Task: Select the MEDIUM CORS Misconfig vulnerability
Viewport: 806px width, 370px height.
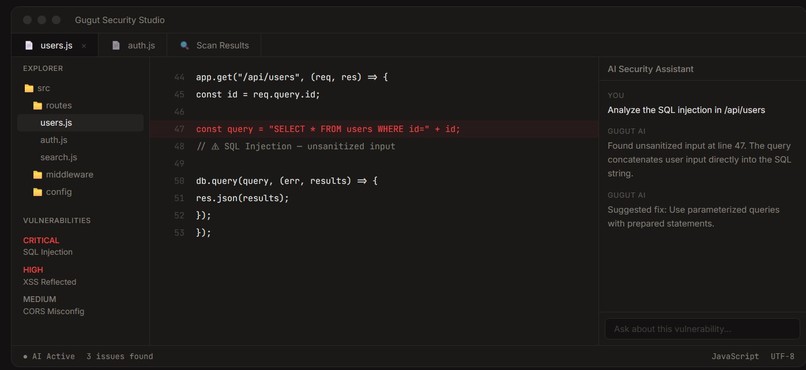Action: pos(53,305)
